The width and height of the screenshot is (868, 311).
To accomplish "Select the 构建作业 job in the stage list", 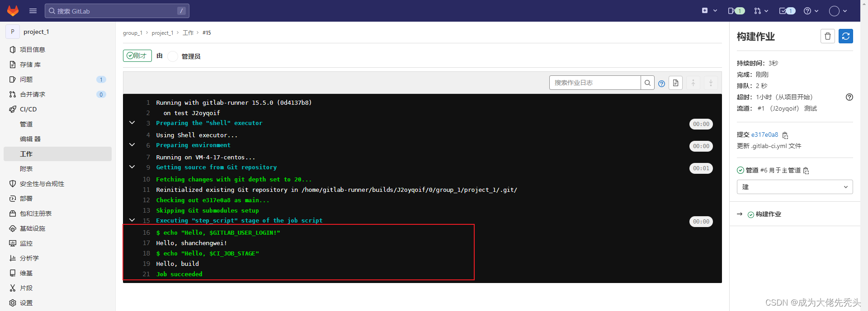I will pos(768,214).
